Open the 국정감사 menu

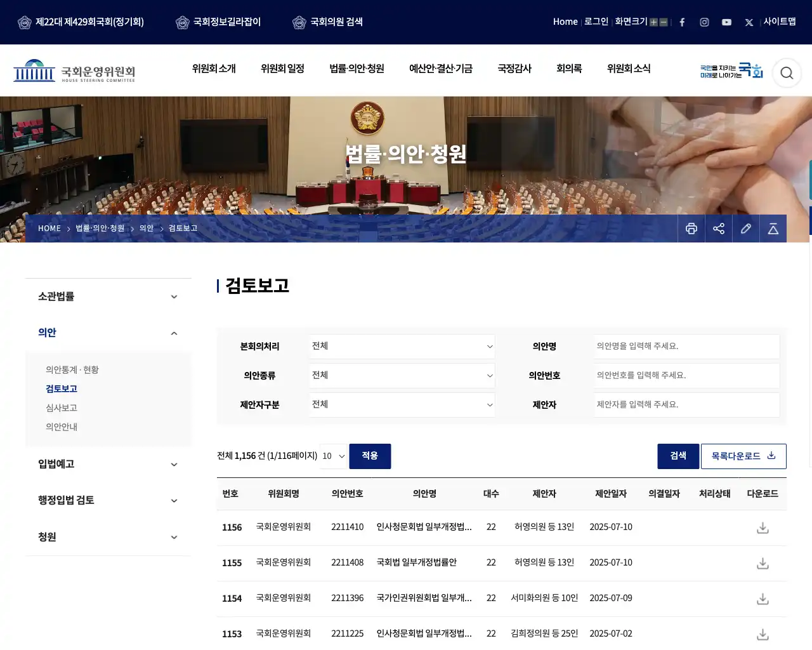(514, 69)
